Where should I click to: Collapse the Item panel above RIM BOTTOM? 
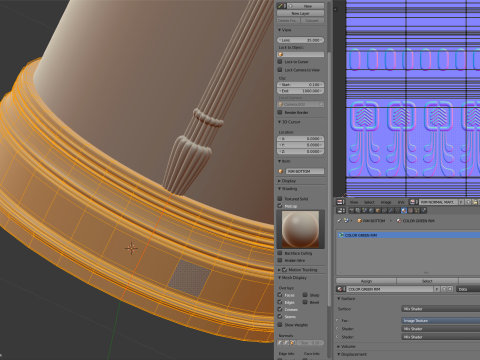click(279, 161)
